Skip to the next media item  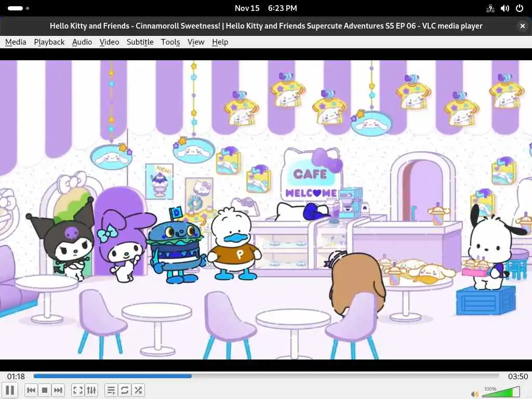point(58,390)
